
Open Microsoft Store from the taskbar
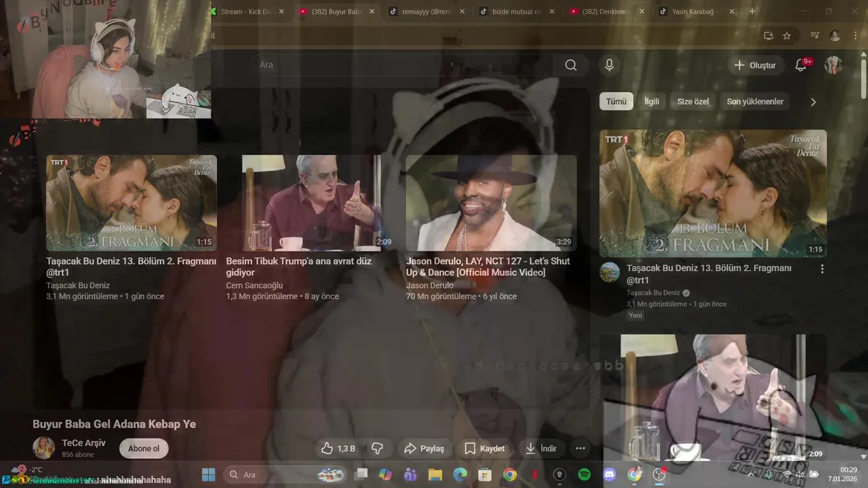[x=485, y=474]
